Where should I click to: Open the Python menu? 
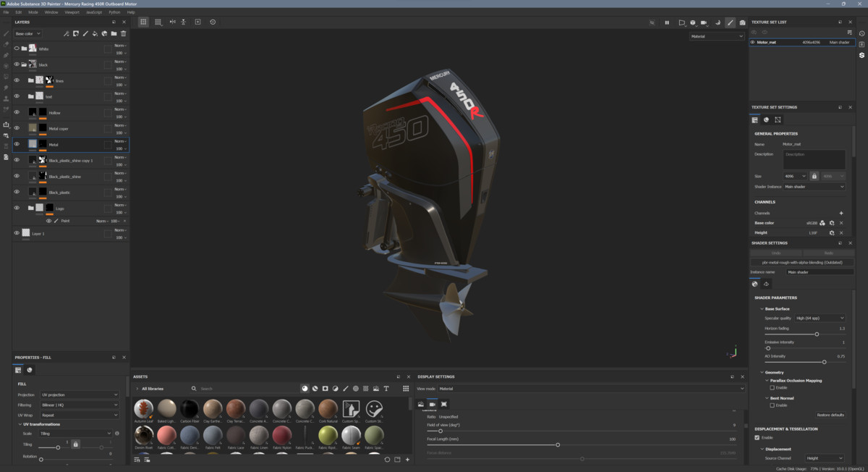tap(114, 12)
